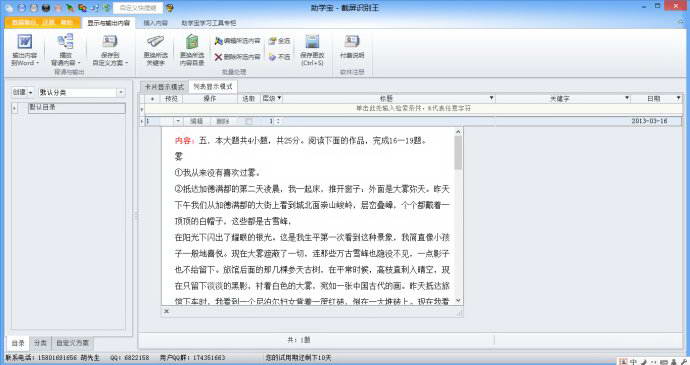Click 删除 button in row 1

[223, 121]
